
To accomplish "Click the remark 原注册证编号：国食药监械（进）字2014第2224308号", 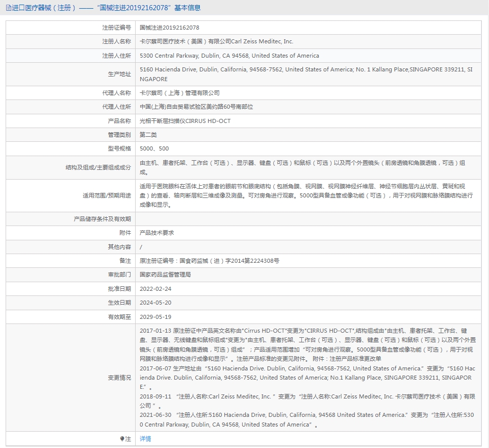I will click(x=209, y=261).
